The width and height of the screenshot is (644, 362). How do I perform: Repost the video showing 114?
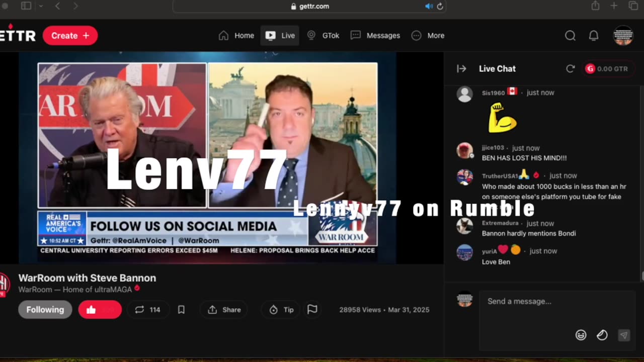point(147,310)
